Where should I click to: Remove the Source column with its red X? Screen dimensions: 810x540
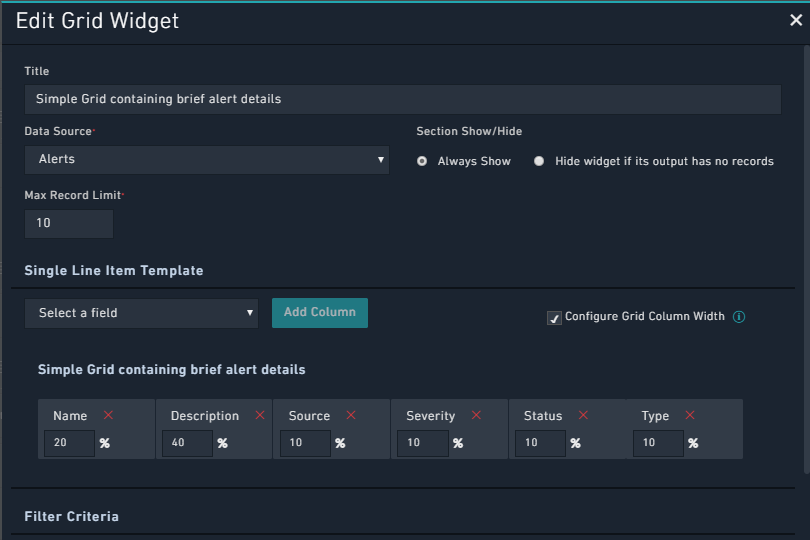coord(351,415)
